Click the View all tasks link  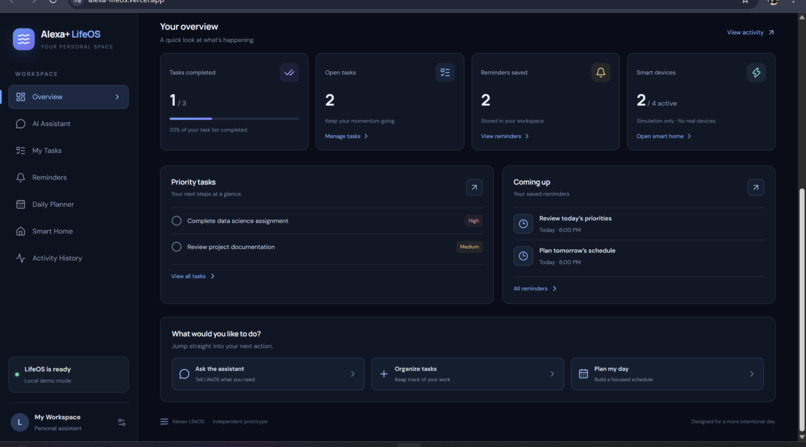pos(193,276)
